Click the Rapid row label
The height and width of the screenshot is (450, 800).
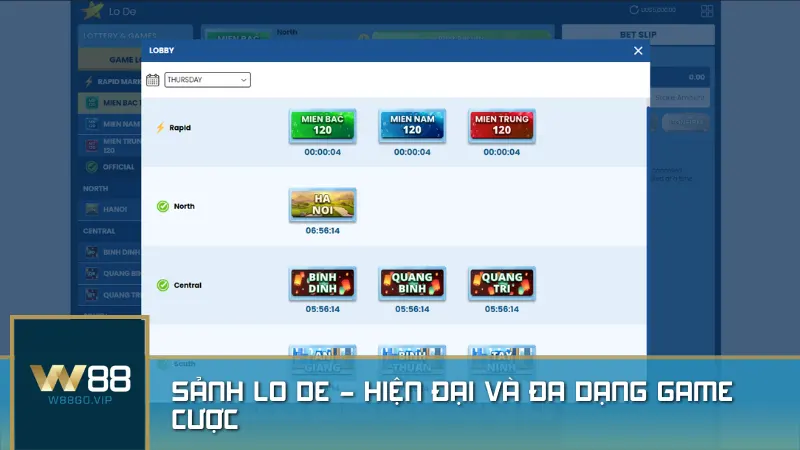180,128
